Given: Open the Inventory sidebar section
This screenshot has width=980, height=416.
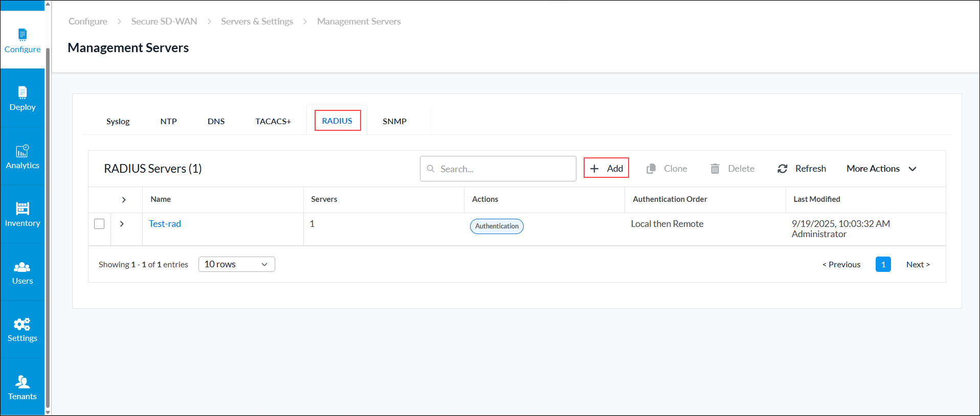Looking at the screenshot, I should (23, 215).
